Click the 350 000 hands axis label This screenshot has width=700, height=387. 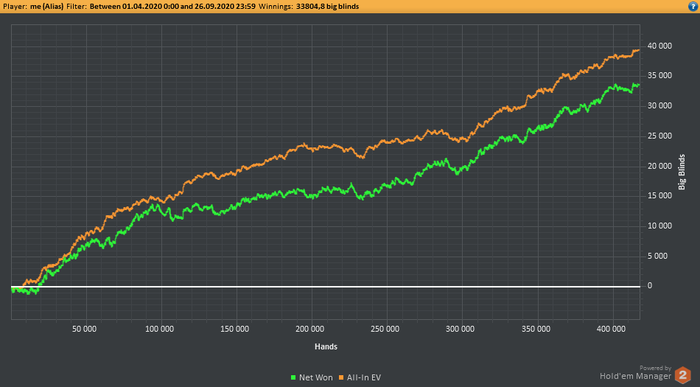(536, 329)
